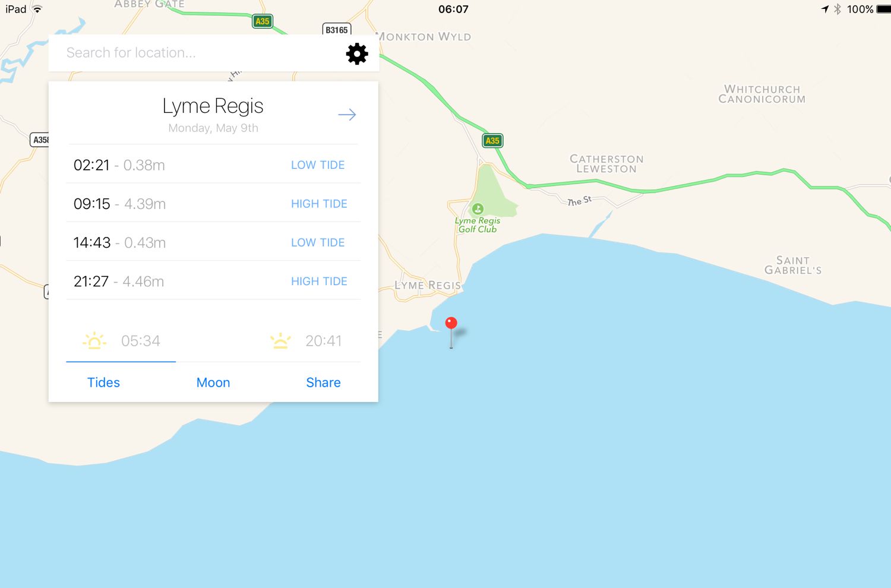
Task: Tap the red map pin
Action: point(451,331)
